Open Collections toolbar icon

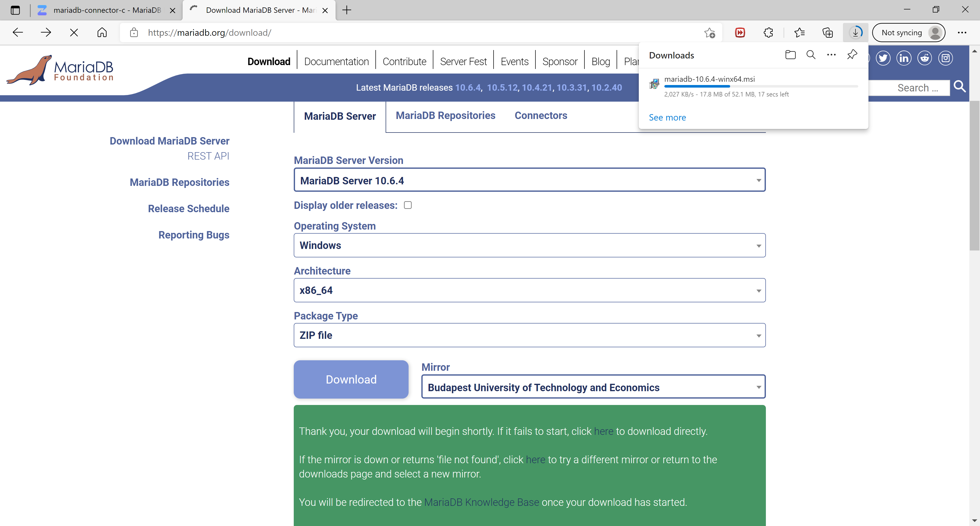[x=827, y=33]
